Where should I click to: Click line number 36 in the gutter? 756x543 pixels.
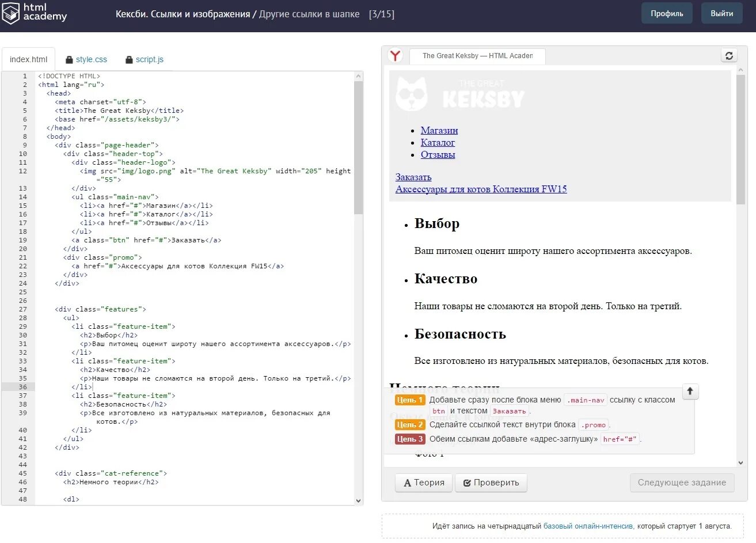click(x=22, y=387)
